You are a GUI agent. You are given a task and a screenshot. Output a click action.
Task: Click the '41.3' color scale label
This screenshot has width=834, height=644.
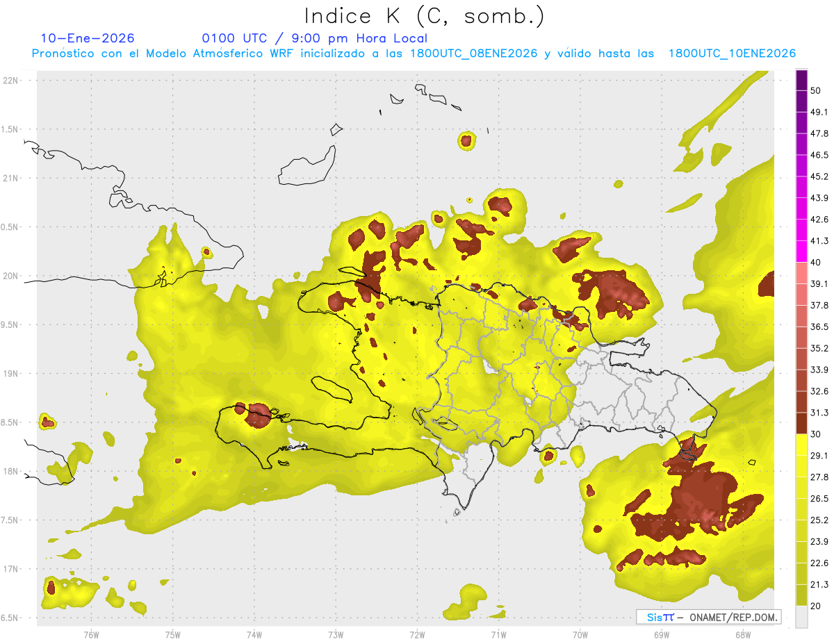pos(819,241)
